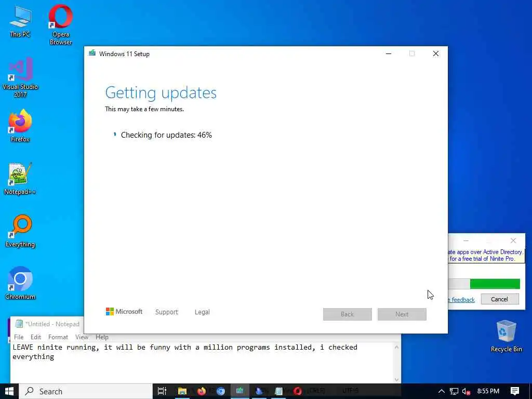Click the muted volume tray icon
Viewport: 532px width, 399px height.
pos(467,391)
